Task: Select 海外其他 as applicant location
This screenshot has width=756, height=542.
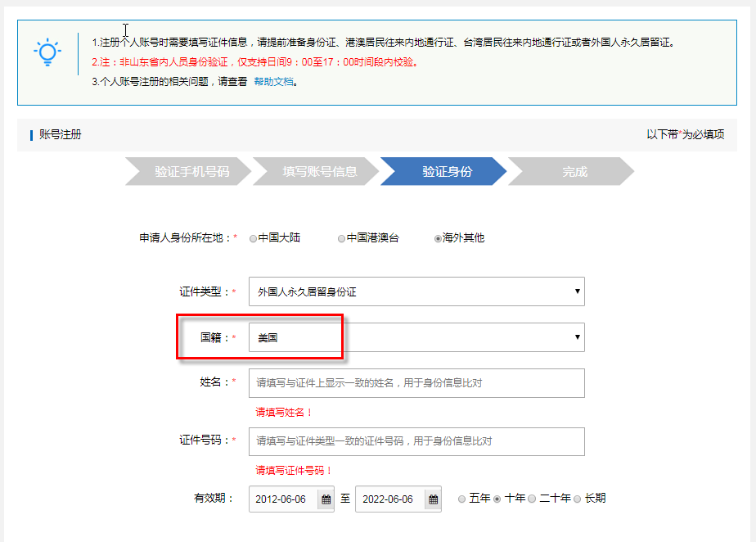Action: [437, 238]
